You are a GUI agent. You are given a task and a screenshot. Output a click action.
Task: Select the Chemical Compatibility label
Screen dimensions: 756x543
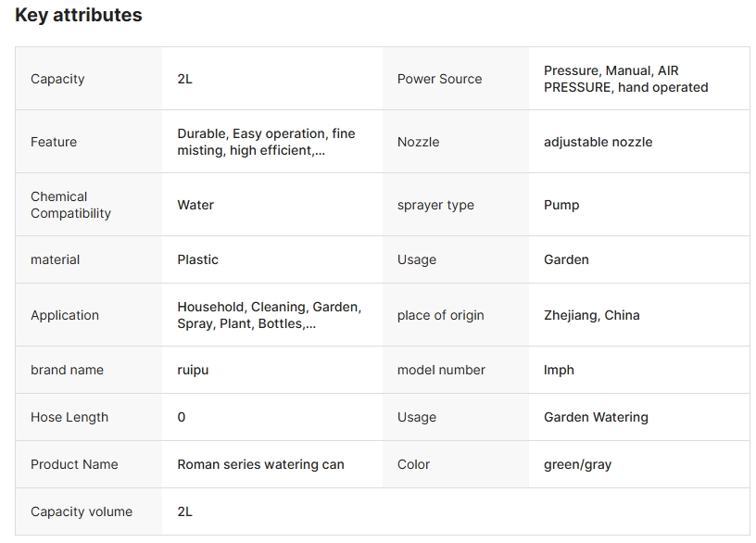pyautogui.click(x=70, y=205)
